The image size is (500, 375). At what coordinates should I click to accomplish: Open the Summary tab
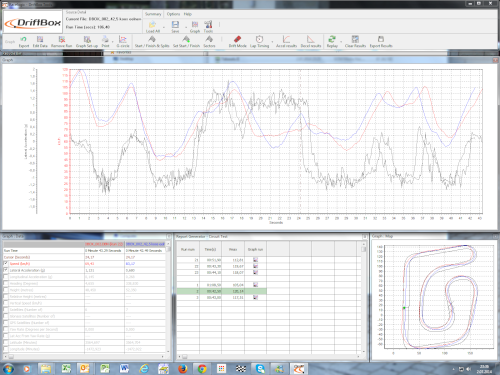[x=153, y=14]
